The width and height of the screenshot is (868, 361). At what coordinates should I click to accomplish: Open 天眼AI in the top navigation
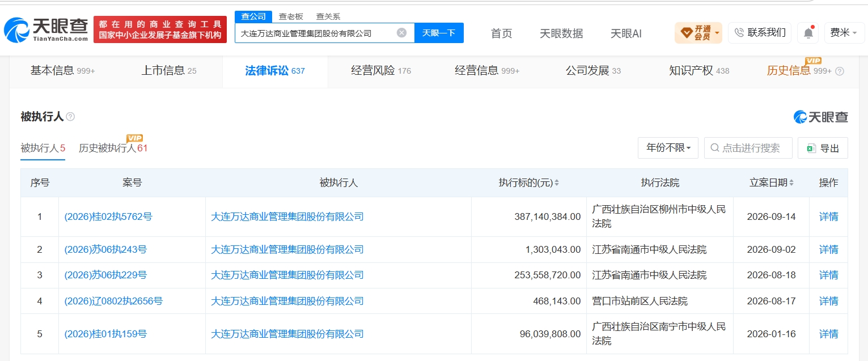[626, 33]
